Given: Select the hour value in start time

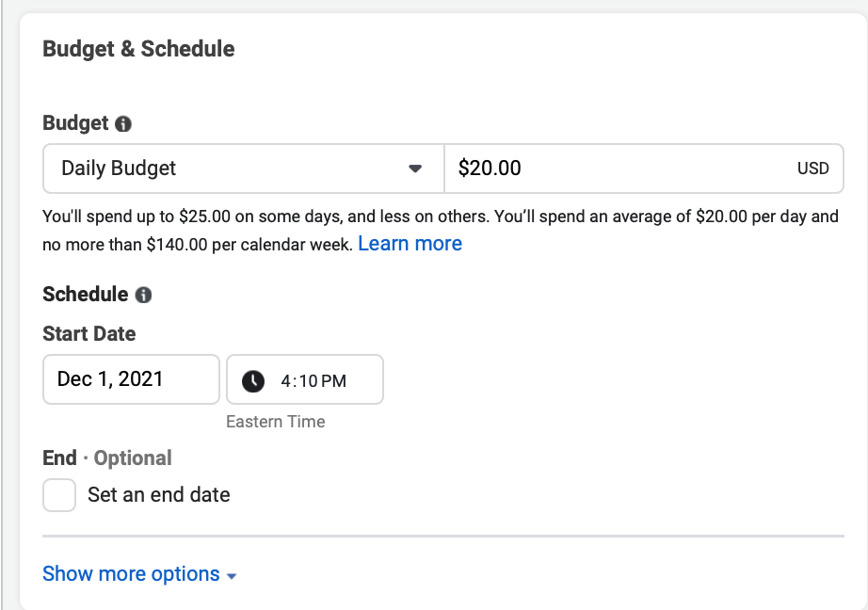Looking at the screenshot, I should tap(286, 381).
